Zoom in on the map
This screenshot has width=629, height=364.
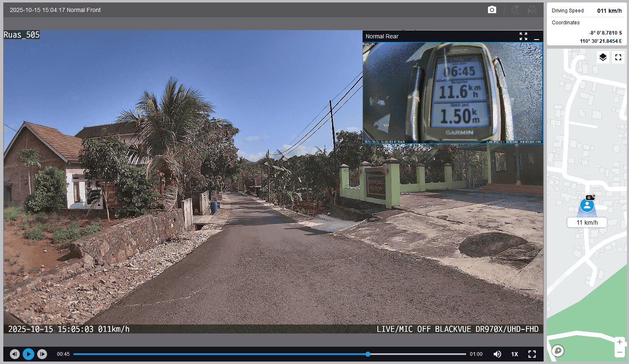coord(619,342)
